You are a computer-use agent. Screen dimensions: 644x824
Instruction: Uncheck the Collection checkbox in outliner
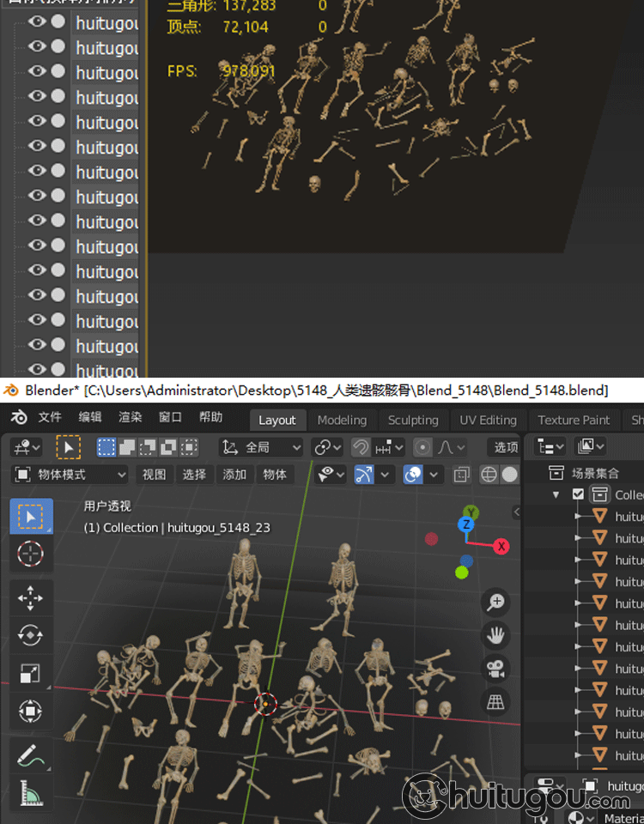(x=578, y=494)
